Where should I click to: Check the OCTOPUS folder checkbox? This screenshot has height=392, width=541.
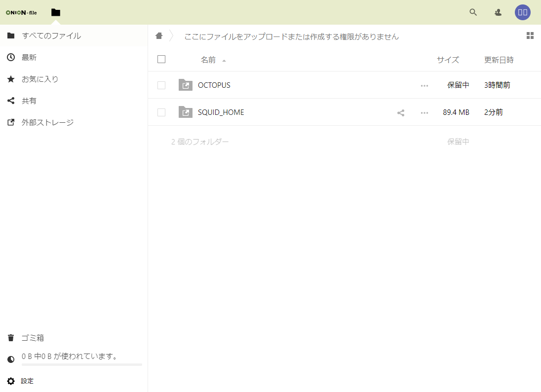pyautogui.click(x=161, y=85)
